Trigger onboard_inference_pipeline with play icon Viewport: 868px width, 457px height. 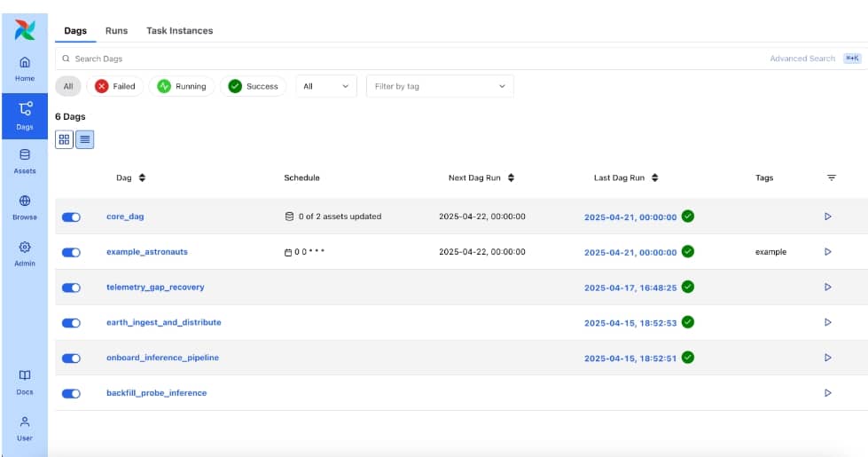pos(827,358)
